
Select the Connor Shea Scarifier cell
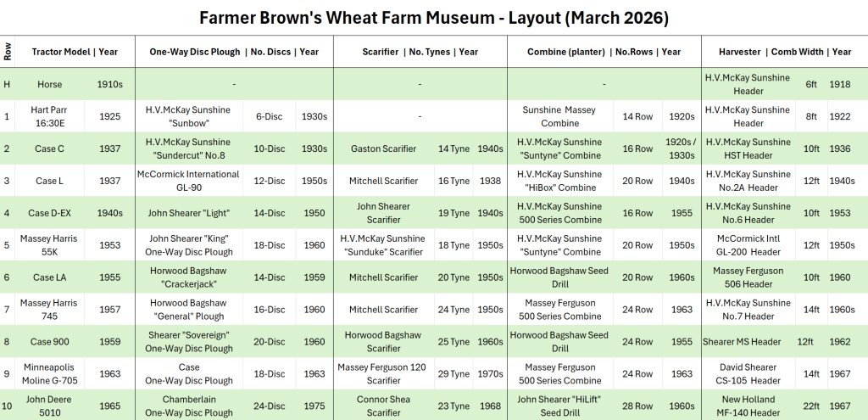383,406
